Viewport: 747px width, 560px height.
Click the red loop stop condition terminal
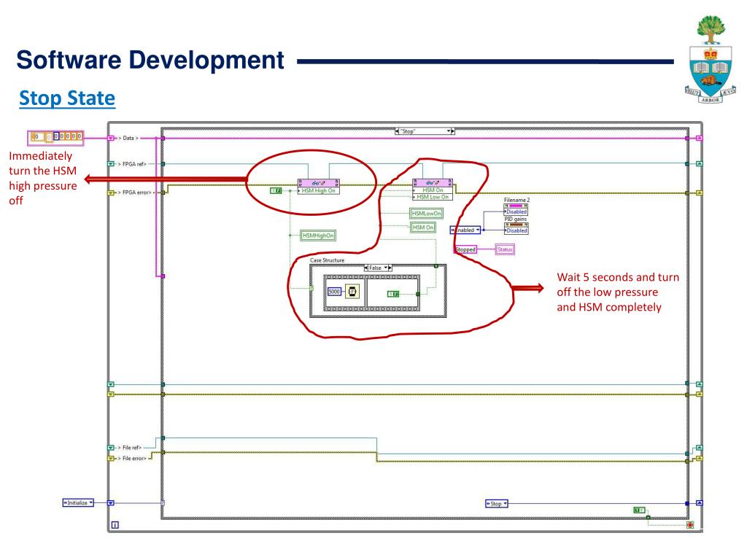tap(690, 525)
